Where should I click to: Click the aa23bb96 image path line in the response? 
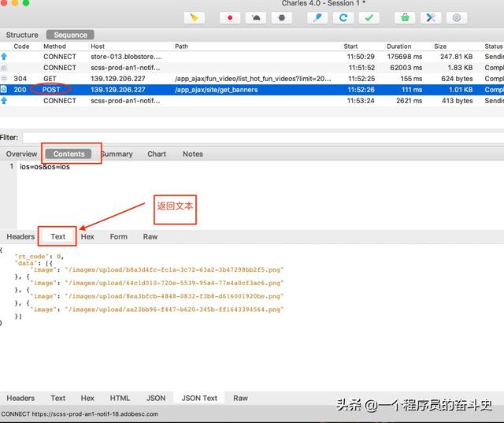[157, 310]
